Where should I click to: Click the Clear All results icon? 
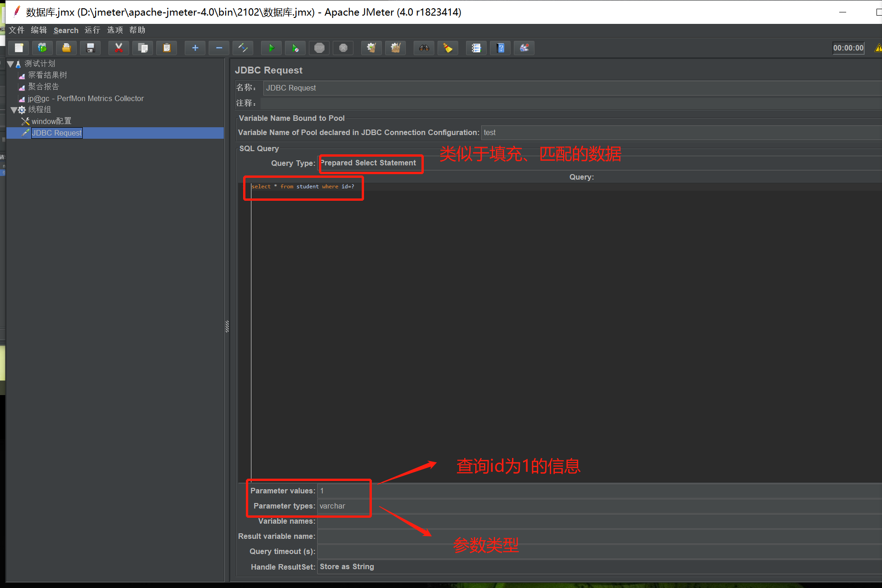pos(396,48)
